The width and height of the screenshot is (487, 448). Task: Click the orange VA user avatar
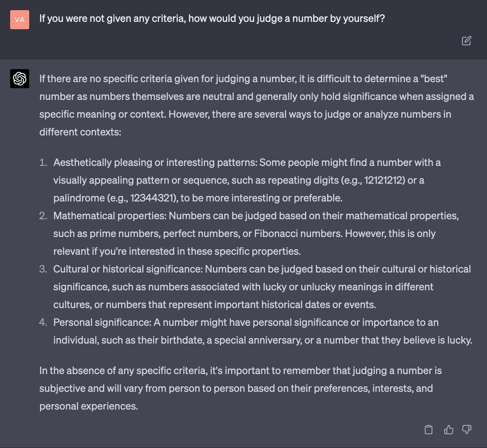point(19,19)
